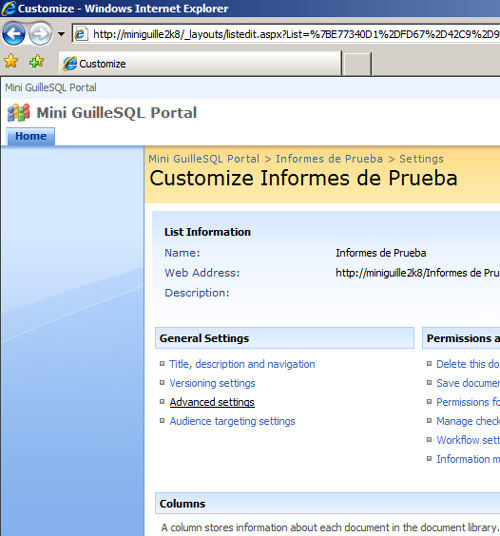
Task: Click the page icon in address bar
Action: 80,34
